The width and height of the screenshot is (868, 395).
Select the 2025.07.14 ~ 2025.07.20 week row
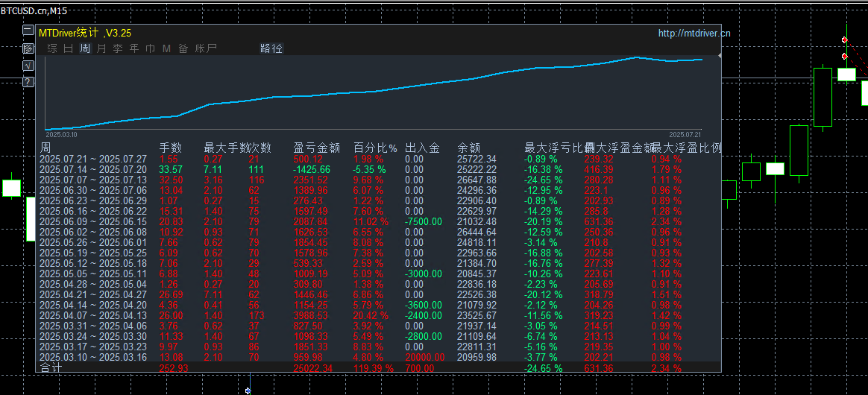coord(380,168)
